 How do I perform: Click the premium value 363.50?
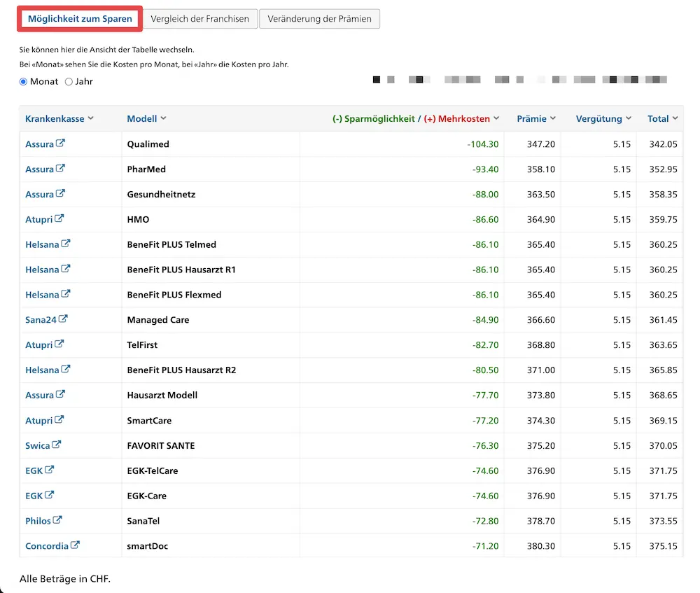(x=541, y=194)
